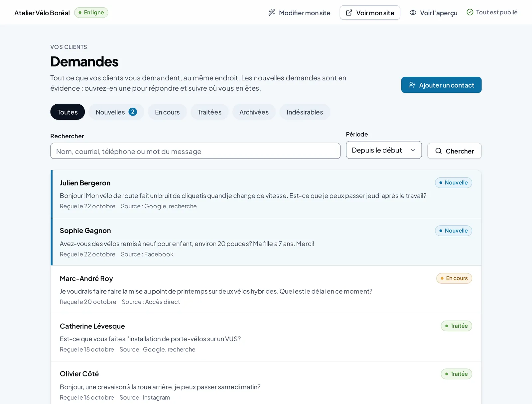Open the Depuis le début period selector

pos(384,150)
